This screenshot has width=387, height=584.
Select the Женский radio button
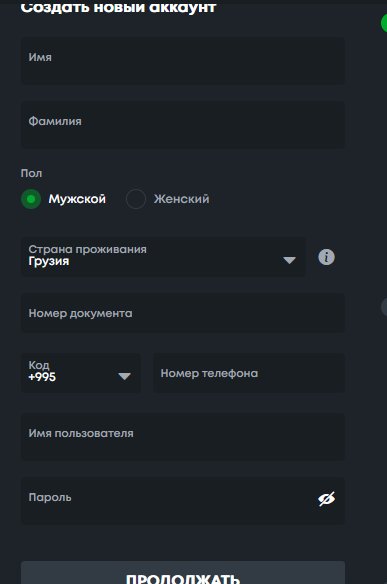(136, 199)
